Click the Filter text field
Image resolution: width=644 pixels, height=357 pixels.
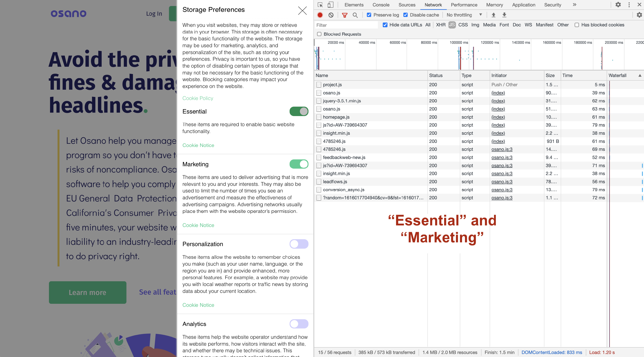pos(346,25)
